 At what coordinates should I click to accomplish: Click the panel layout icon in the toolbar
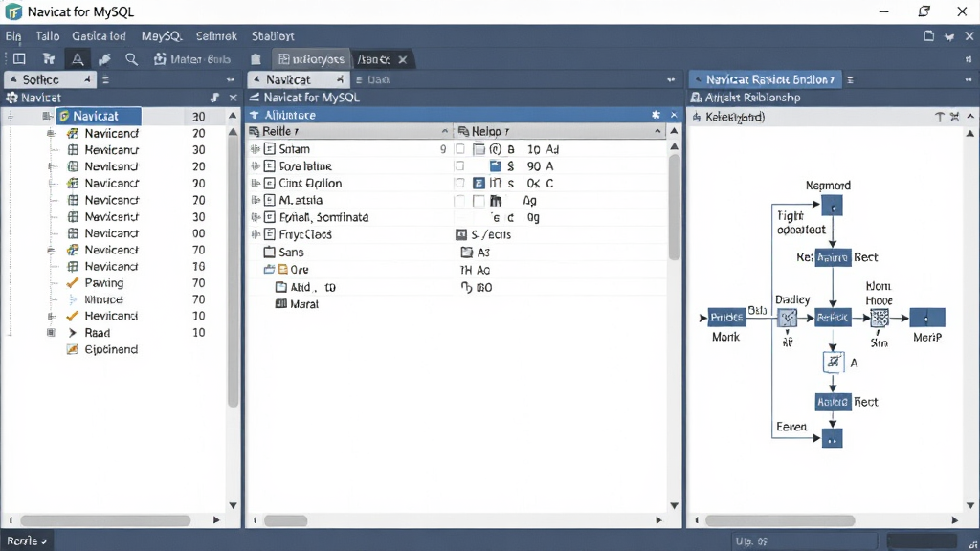click(x=19, y=59)
